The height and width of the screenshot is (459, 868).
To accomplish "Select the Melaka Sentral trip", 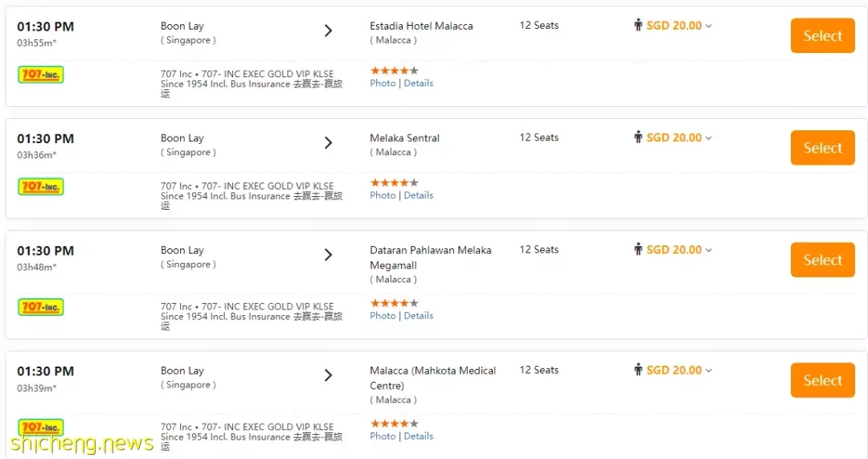I will tap(823, 148).
